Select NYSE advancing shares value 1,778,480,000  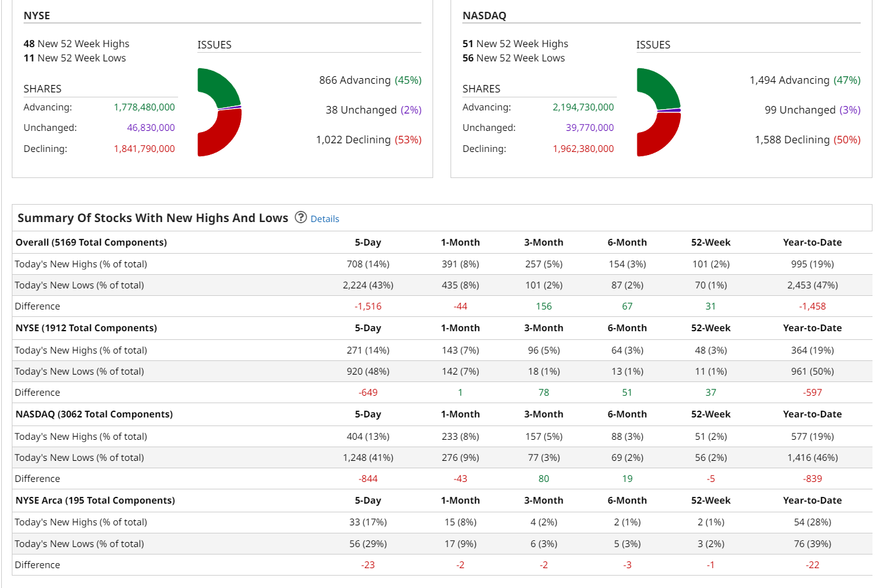tap(144, 107)
